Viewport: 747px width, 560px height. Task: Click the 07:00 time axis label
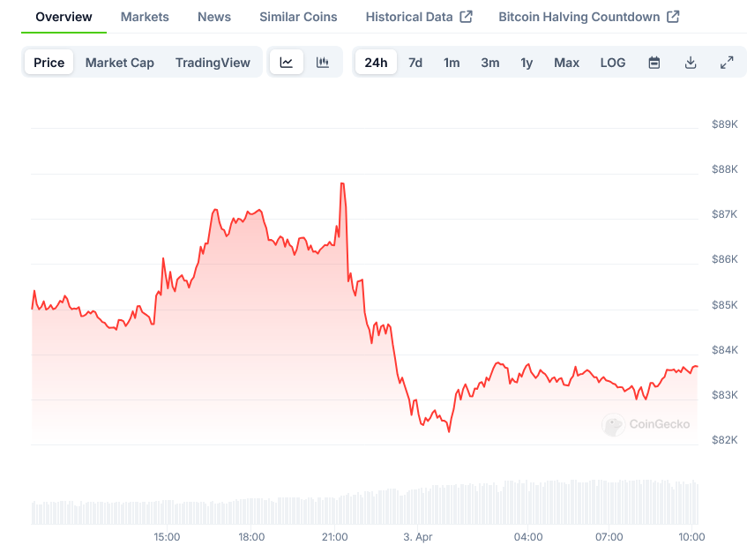[x=609, y=537]
